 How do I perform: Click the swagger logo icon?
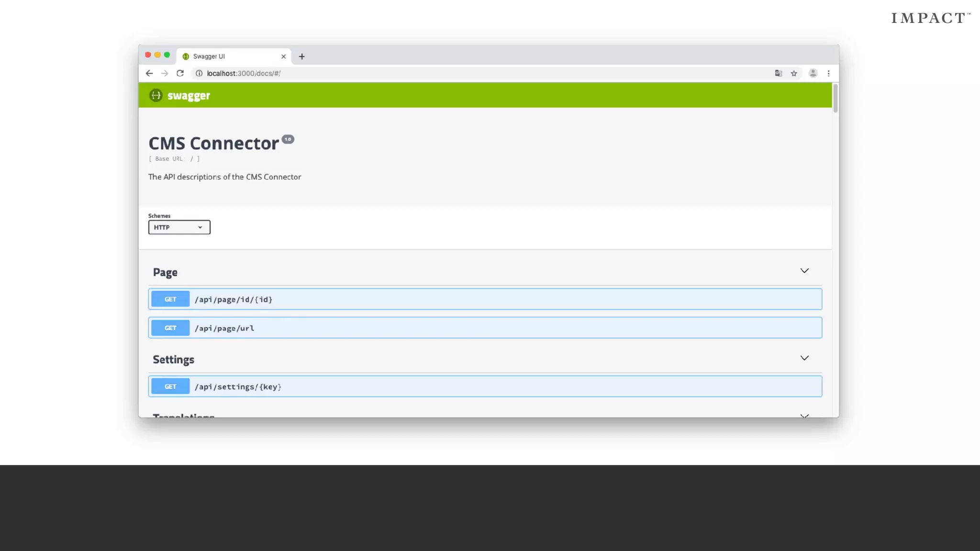coord(156,95)
